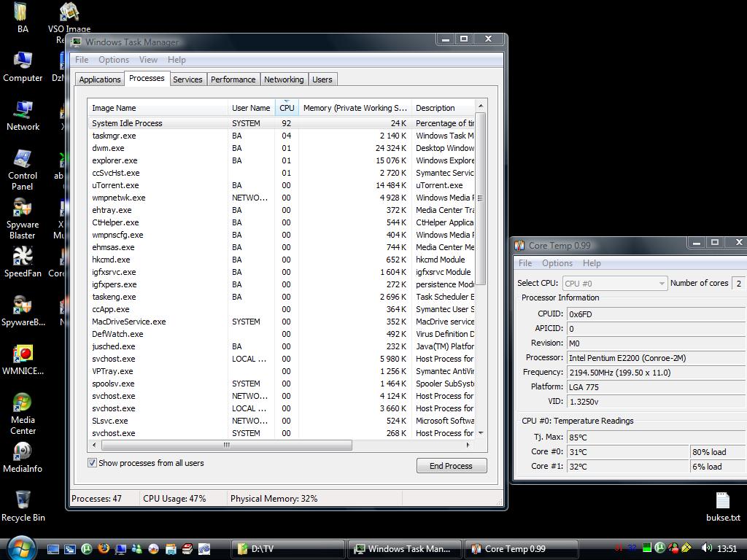
Task: Click the horizontal scrollbar in process list
Action: click(x=226, y=445)
